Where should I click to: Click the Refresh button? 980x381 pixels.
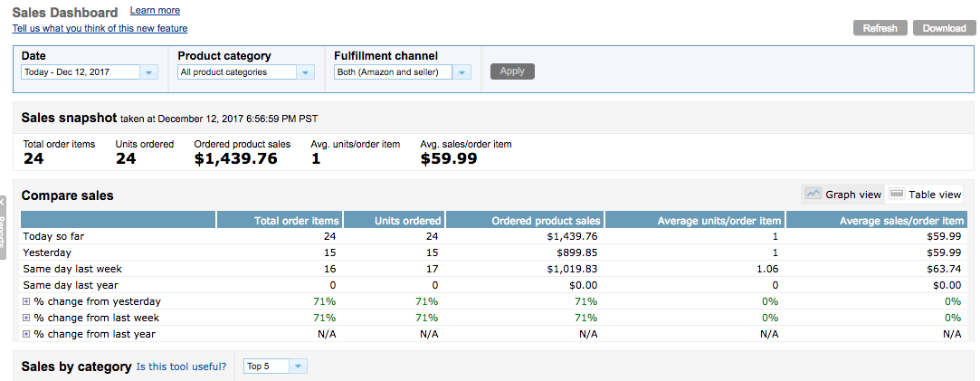(x=880, y=28)
